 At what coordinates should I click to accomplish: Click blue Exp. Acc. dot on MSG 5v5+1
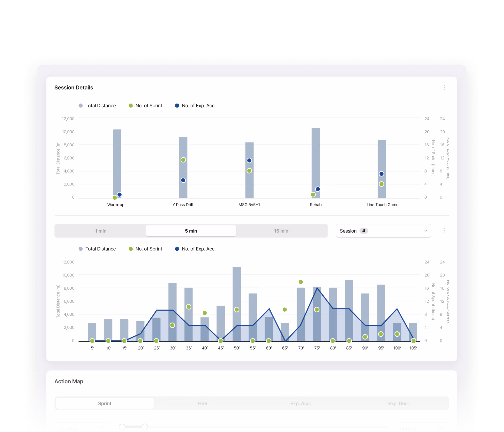click(x=249, y=160)
